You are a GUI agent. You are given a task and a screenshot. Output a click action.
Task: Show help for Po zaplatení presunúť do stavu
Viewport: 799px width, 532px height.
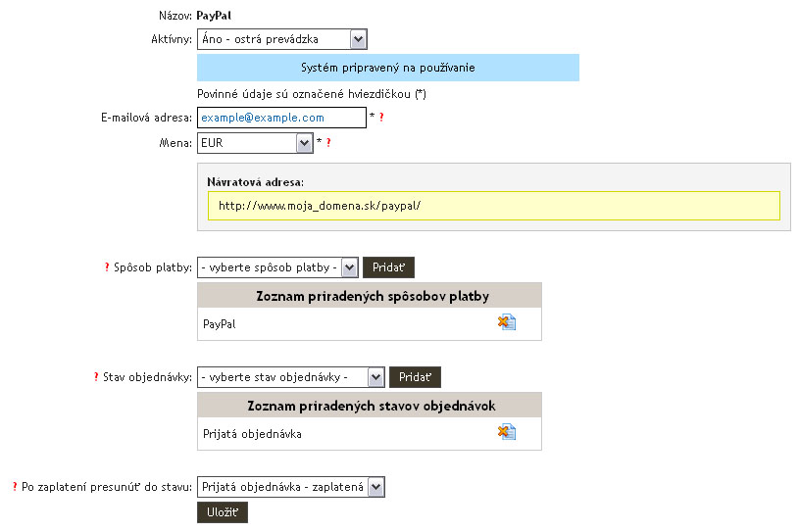click(x=15, y=487)
